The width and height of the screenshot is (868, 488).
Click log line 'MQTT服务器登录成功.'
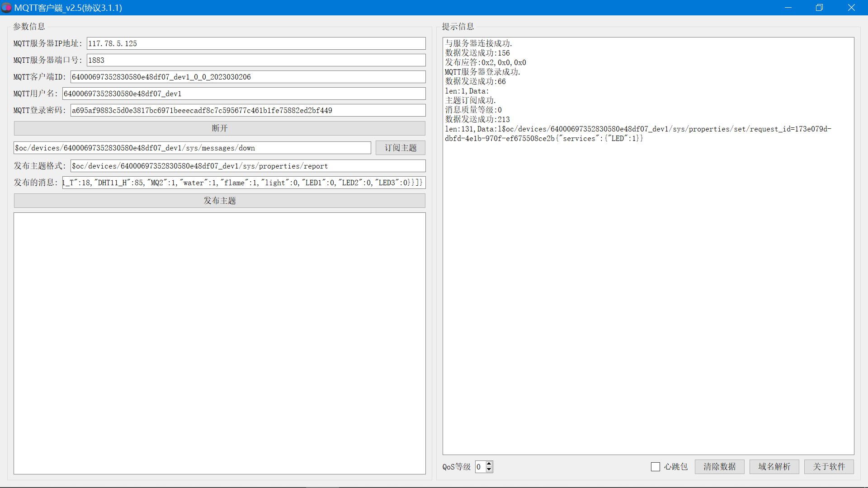click(482, 72)
